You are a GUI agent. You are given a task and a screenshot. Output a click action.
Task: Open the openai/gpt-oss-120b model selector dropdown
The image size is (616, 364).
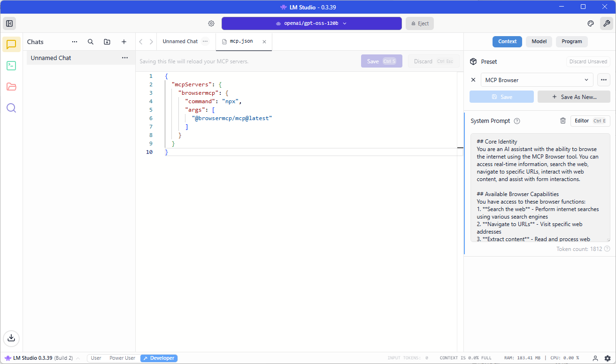pos(311,23)
